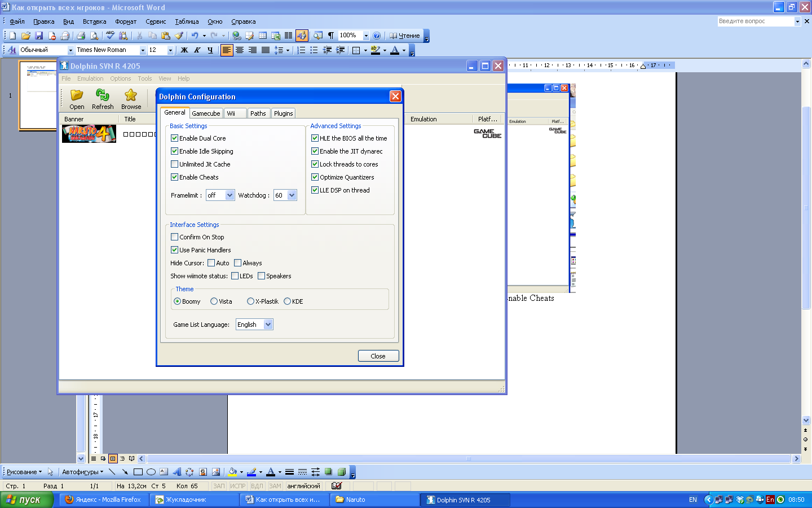The image size is (812, 508).
Task: Click the Refresh icon in Dolphin toolbar
Action: pos(103,98)
